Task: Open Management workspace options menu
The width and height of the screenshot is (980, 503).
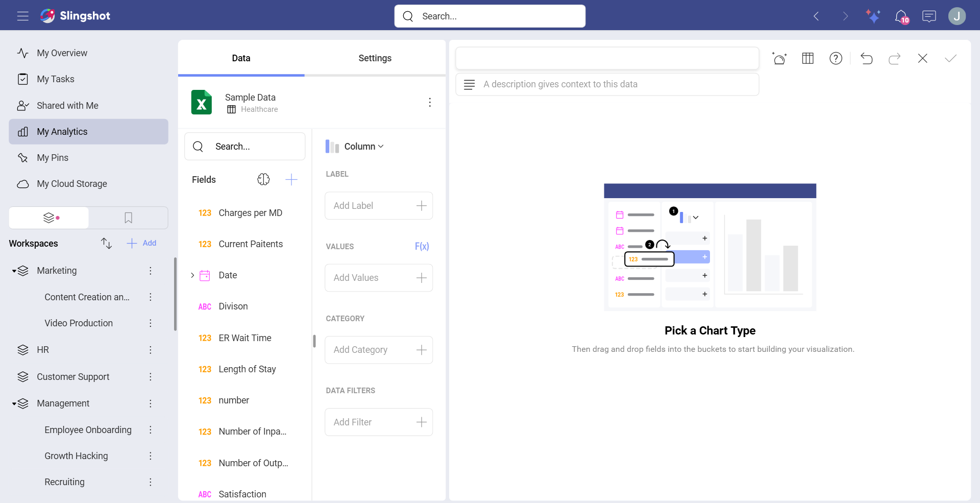Action: point(150,403)
